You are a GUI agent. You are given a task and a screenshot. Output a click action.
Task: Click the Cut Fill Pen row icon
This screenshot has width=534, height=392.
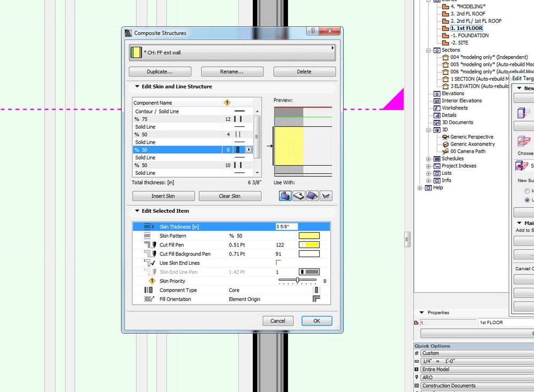[x=150, y=245]
